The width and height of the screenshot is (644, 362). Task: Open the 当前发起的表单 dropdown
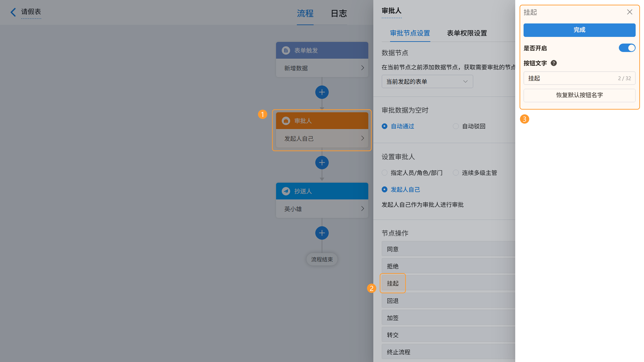point(427,82)
